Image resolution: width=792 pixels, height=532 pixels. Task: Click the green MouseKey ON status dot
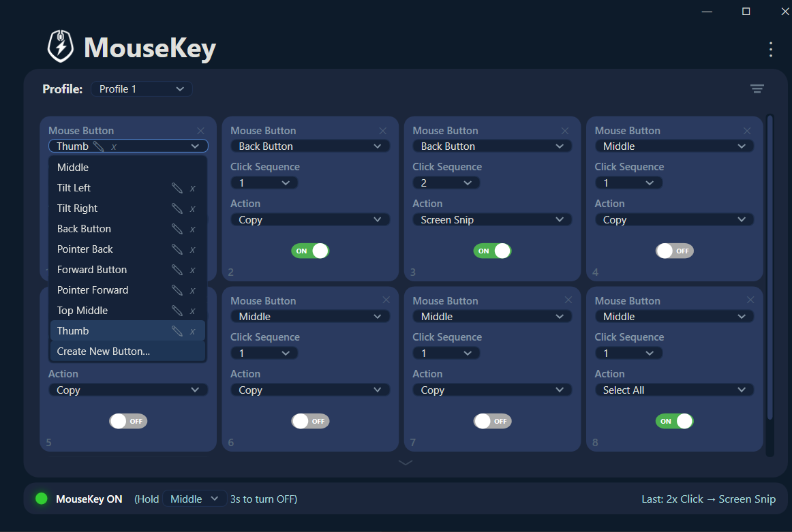pyautogui.click(x=41, y=499)
